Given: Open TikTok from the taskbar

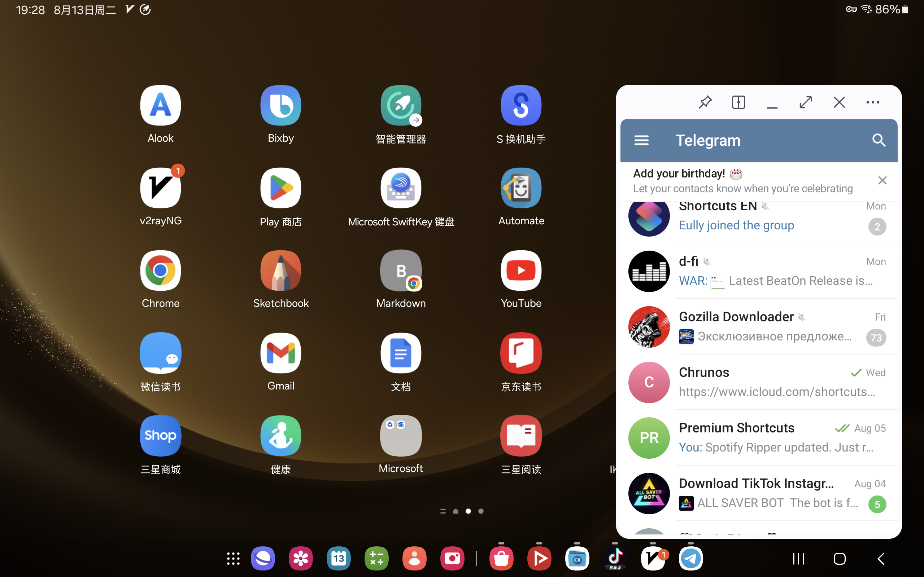Looking at the screenshot, I should [x=615, y=558].
